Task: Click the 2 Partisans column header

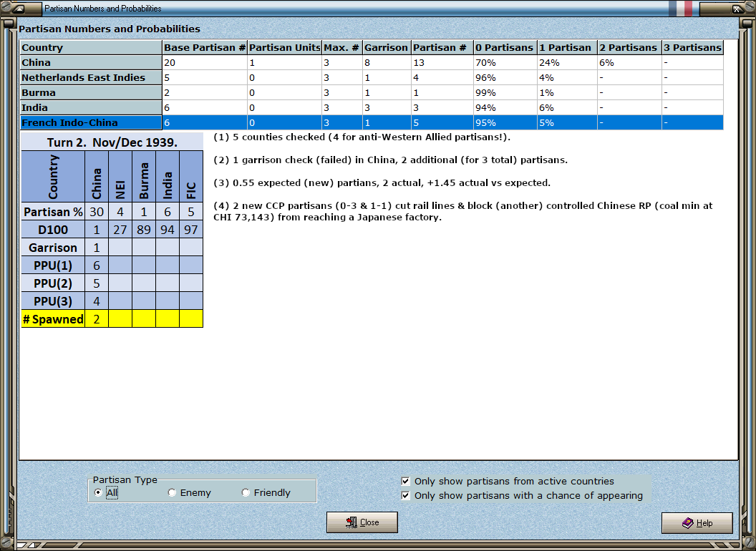Action: 630,47
